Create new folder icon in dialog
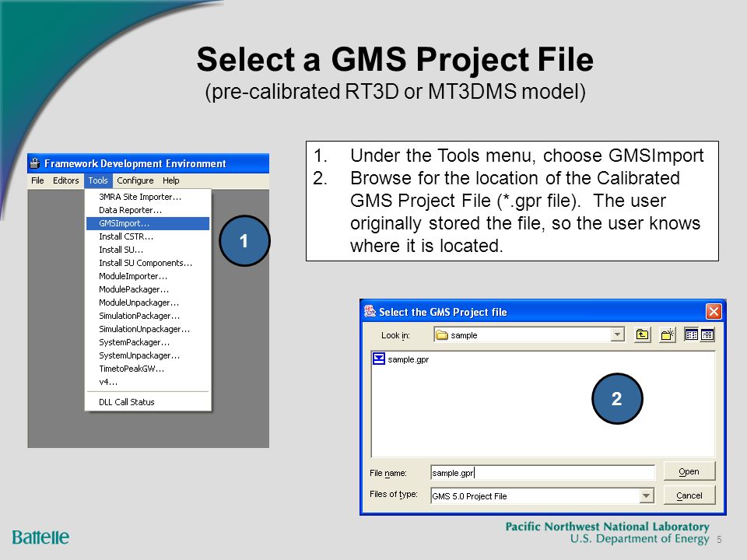The image size is (747, 560). [x=668, y=334]
